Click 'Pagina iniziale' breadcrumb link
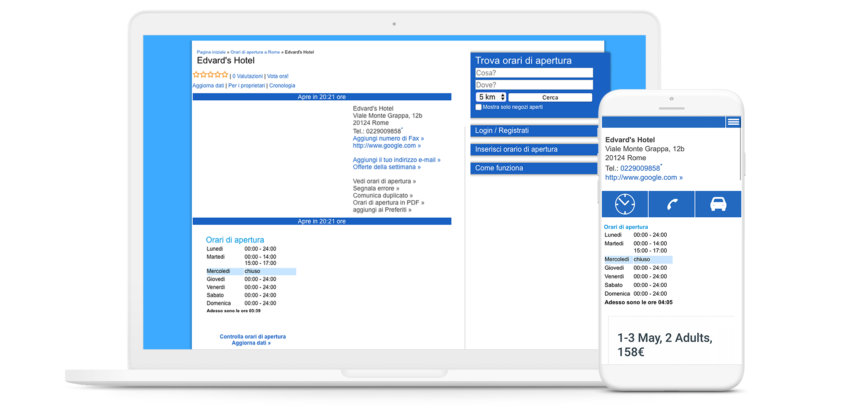868x413 pixels. (211, 52)
